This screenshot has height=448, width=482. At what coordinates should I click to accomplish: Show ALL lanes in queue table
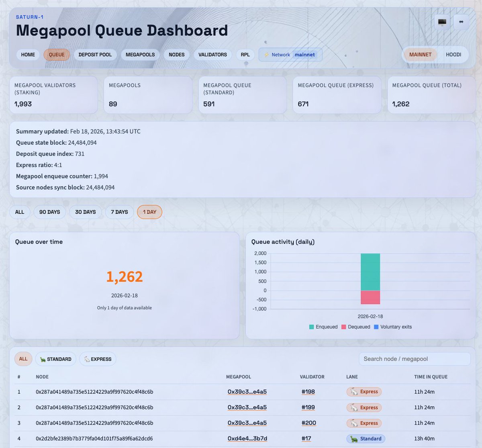coord(23,359)
